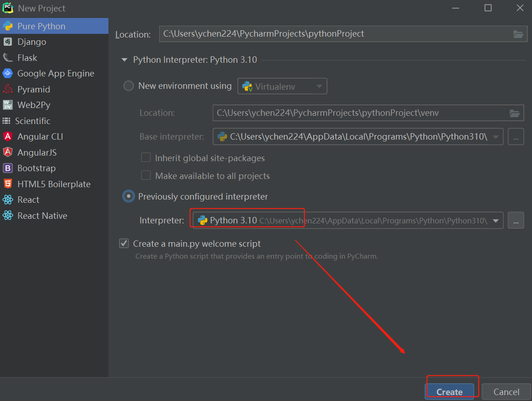Select New environment using radio button
The height and width of the screenshot is (401, 532).
129,86
